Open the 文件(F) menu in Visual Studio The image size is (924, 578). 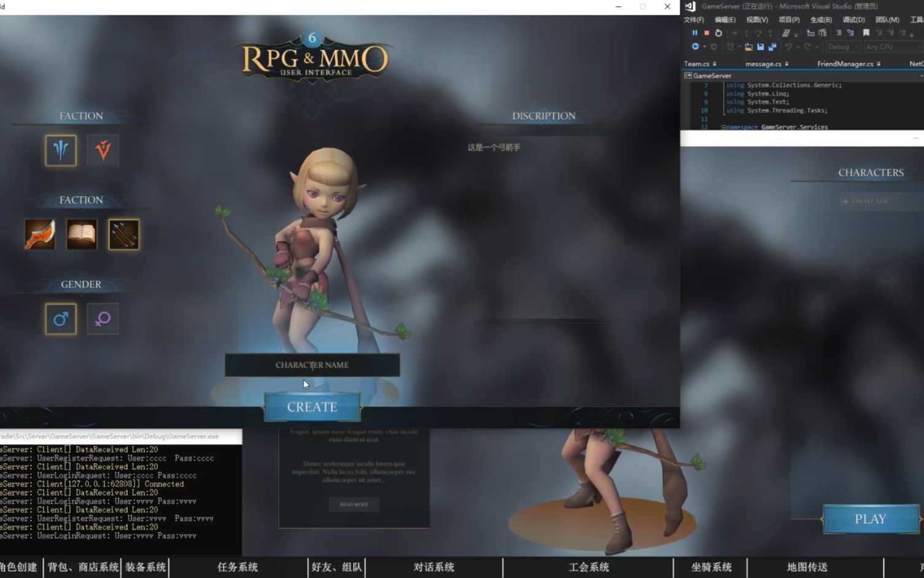click(x=693, y=19)
